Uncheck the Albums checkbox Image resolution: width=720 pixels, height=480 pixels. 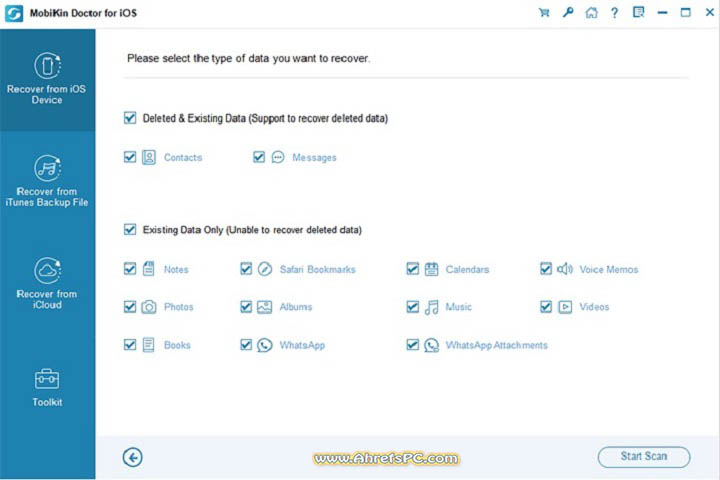(x=246, y=306)
